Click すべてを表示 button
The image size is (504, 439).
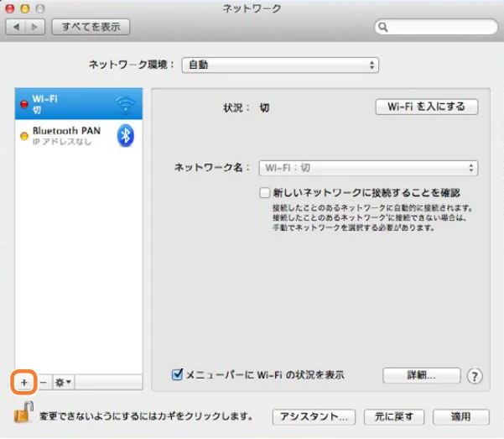click(91, 27)
